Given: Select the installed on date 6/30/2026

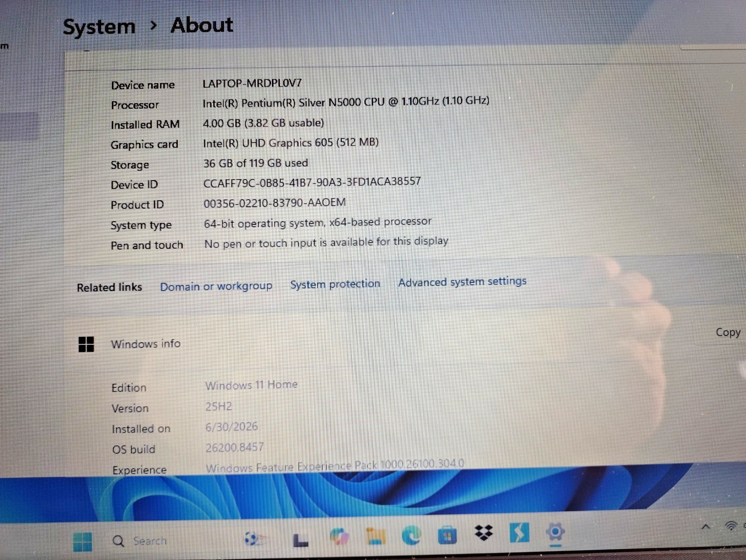Looking at the screenshot, I should tap(232, 427).
